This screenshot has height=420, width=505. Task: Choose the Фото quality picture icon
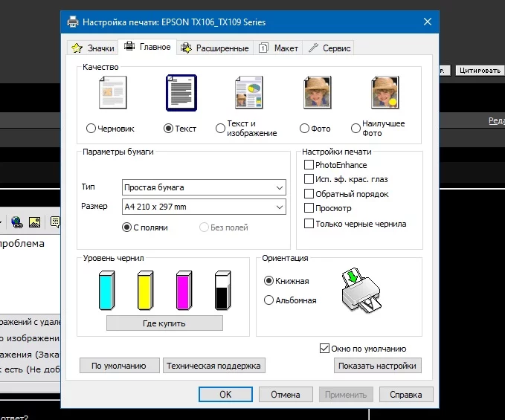pos(318,93)
